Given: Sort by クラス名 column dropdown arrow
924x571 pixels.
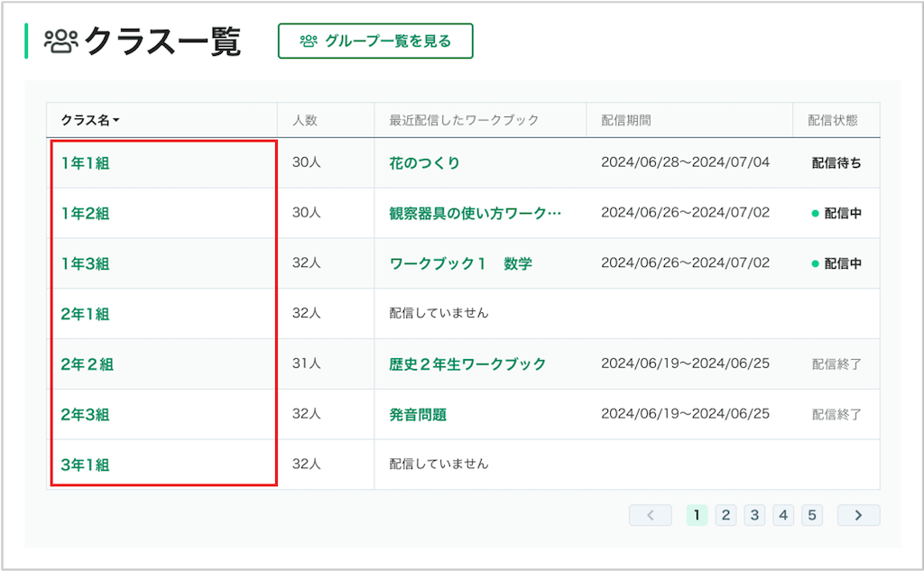Looking at the screenshot, I should 116,120.
